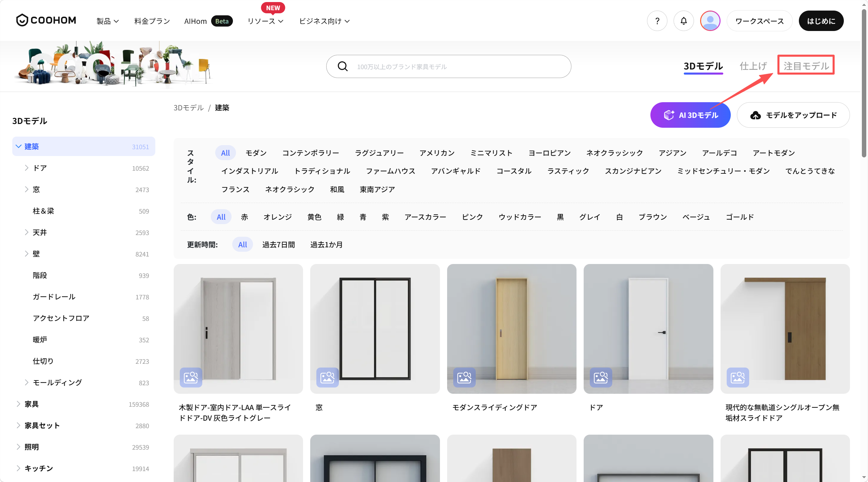This screenshot has width=868, height=482.
Task: Expand the モールディング subcategory
Action: (x=27, y=383)
